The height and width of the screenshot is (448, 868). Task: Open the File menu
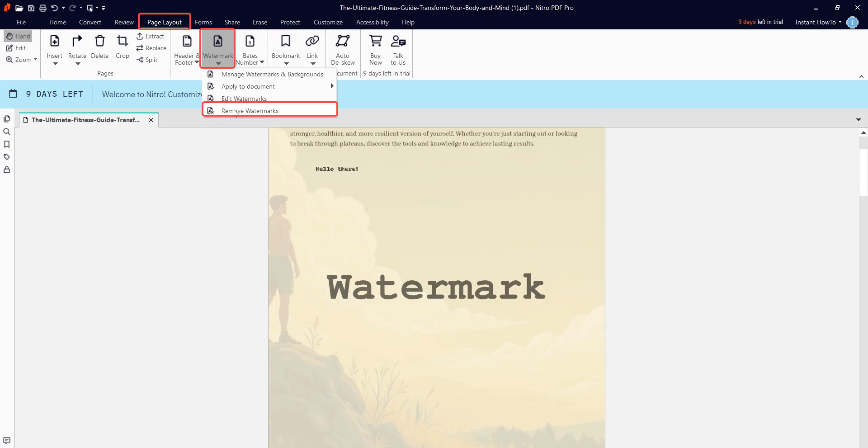coord(21,22)
